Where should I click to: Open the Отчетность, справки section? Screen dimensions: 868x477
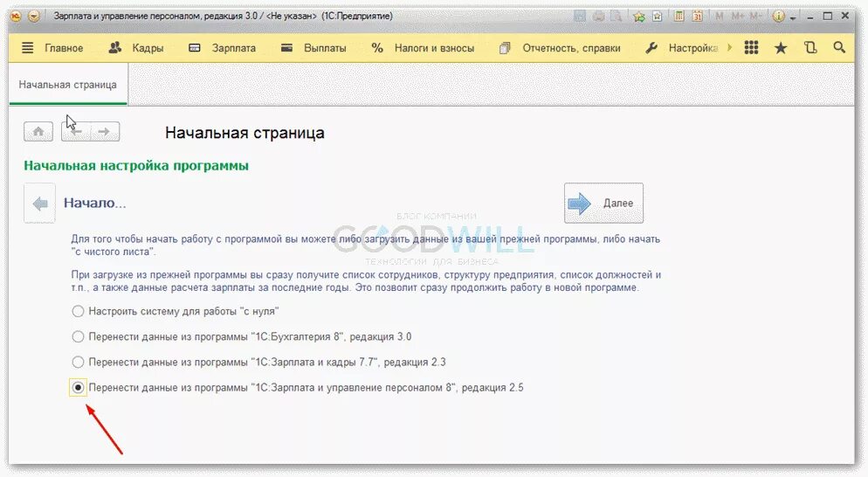click(571, 48)
